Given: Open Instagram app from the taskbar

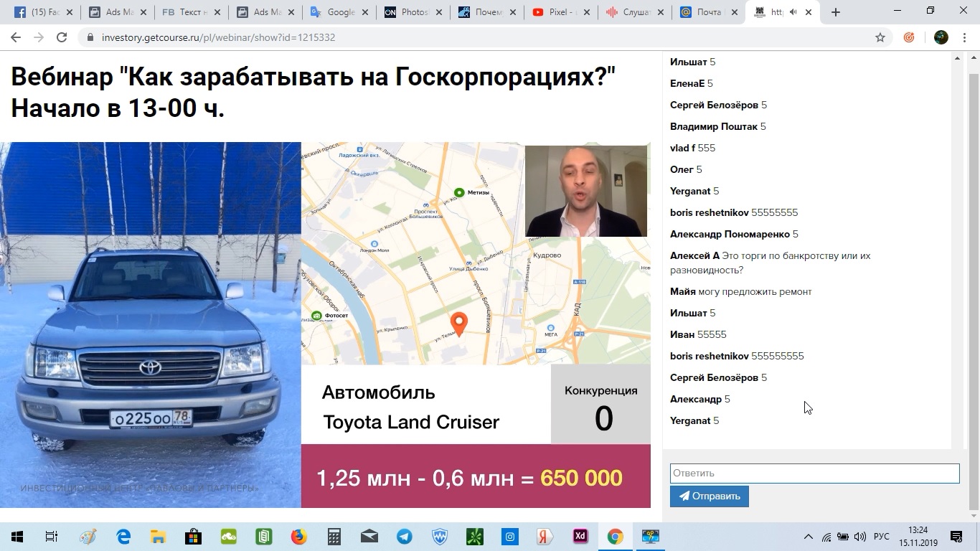Looking at the screenshot, I should [509, 536].
